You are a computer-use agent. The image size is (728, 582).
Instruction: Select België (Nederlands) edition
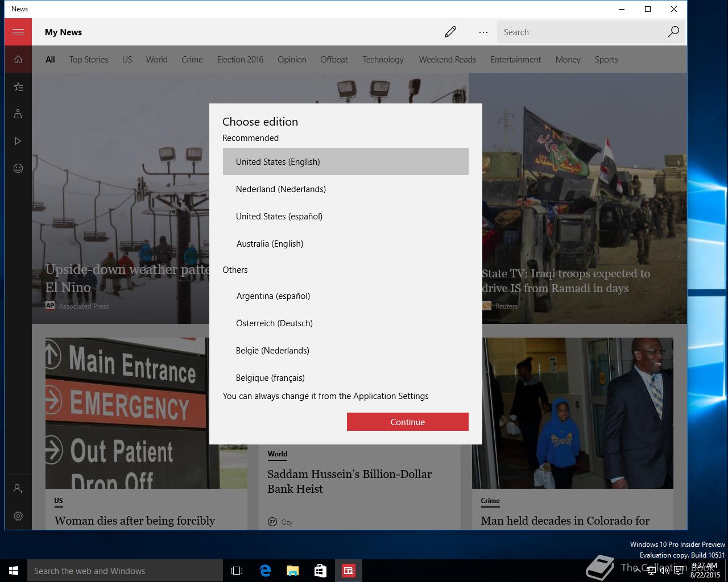click(x=346, y=350)
